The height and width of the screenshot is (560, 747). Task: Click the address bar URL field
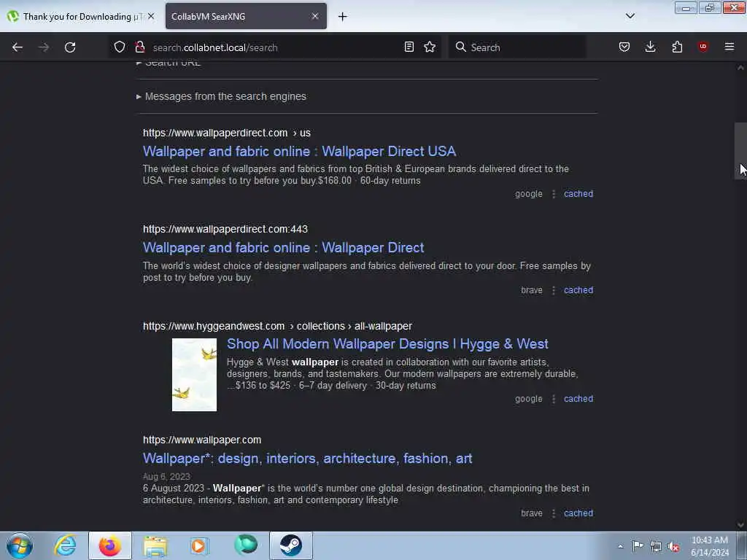pos(274,47)
